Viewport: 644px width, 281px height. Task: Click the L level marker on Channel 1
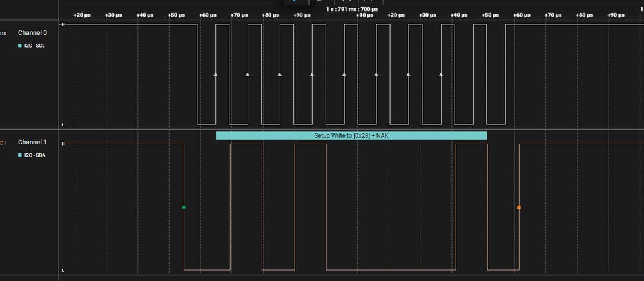[x=63, y=270]
